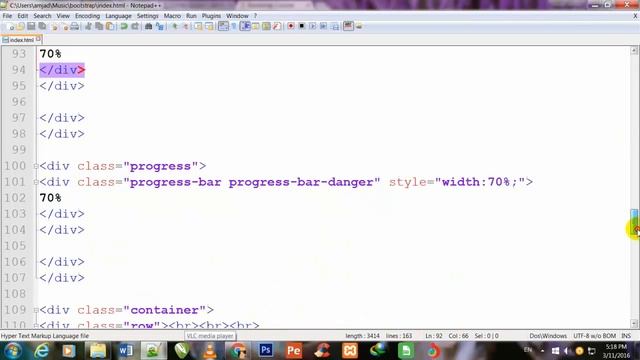Click the Run Macro Multiple Times icon

323,27
